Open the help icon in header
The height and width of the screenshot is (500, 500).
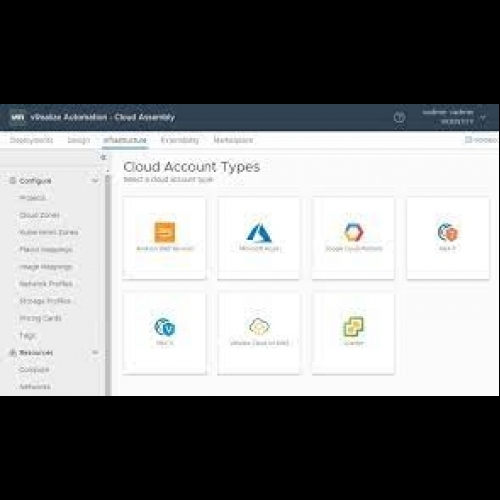click(x=399, y=117)
